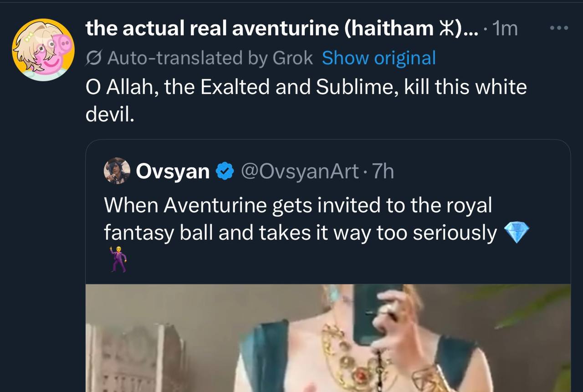Open the three-dot more options menu

point(559,28)
